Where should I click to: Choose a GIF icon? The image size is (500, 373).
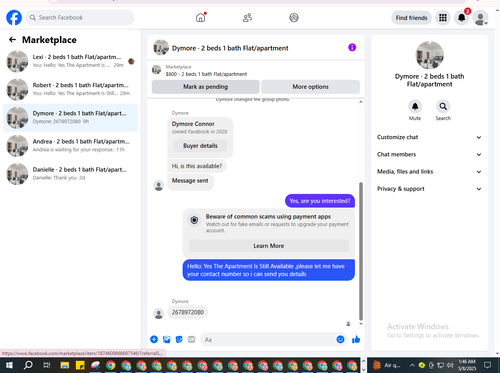tap(191, 339)
